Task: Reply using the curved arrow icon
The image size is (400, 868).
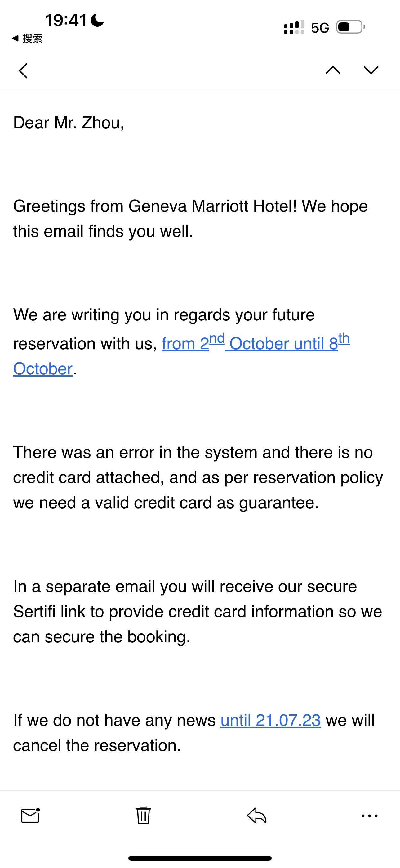Action: 257,816
